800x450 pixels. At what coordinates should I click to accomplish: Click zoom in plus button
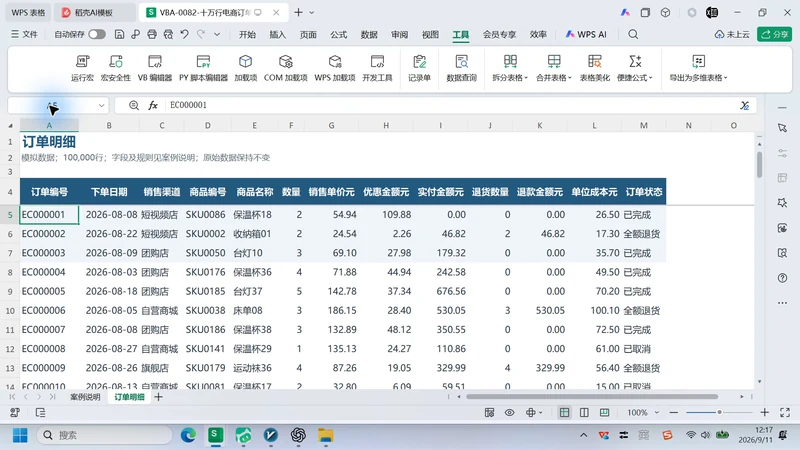tap(764, 412)
